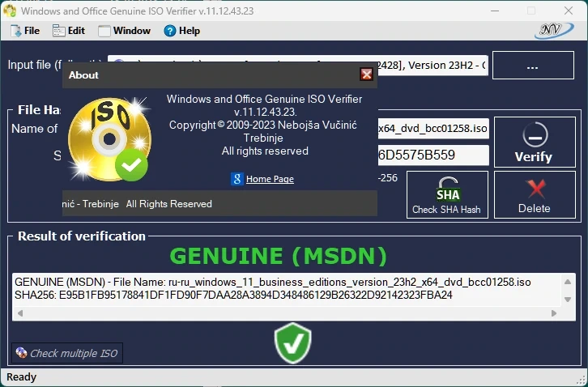Viewport: 588px width, 387px height.
Task: Open the Edit menu
Action: coord(69,31)
